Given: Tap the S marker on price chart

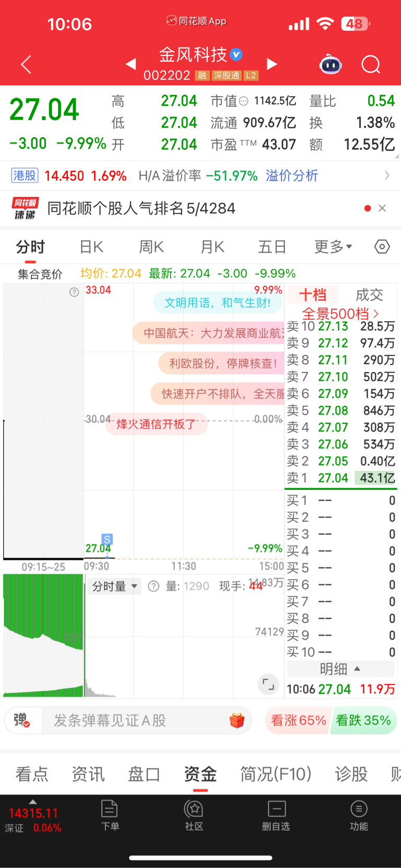Looking at the screenshot, I should 107,539.
